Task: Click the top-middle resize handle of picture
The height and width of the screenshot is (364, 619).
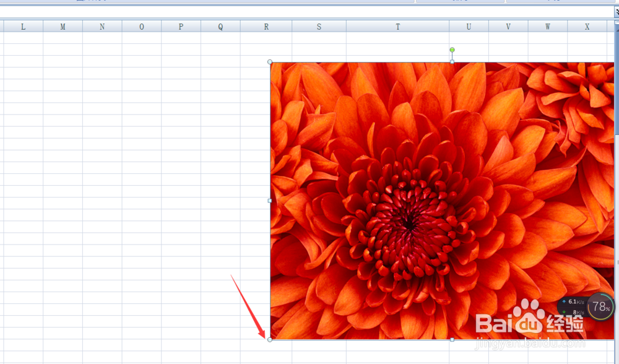Action: [452, 62]
